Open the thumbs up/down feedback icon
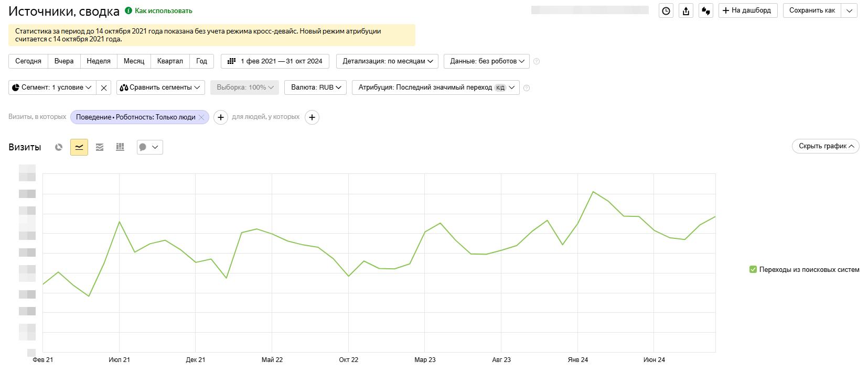Viewport: 868px width, 384px height. point(706,10)
